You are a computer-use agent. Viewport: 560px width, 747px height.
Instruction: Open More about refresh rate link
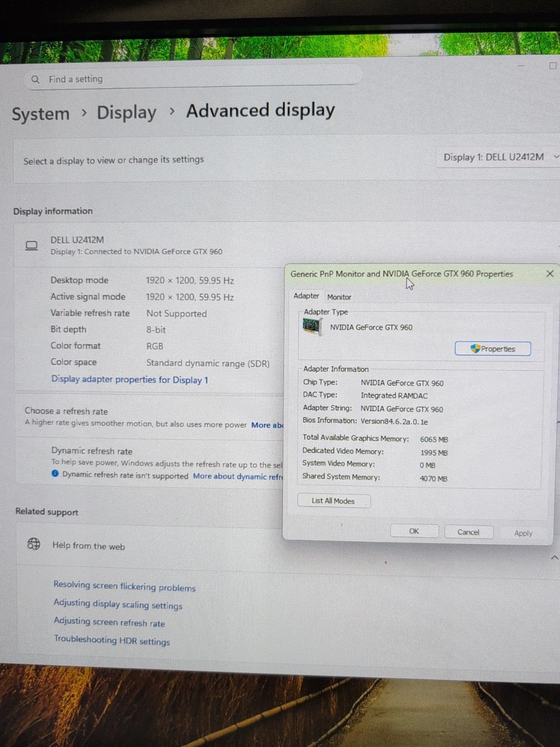(267, 425)
